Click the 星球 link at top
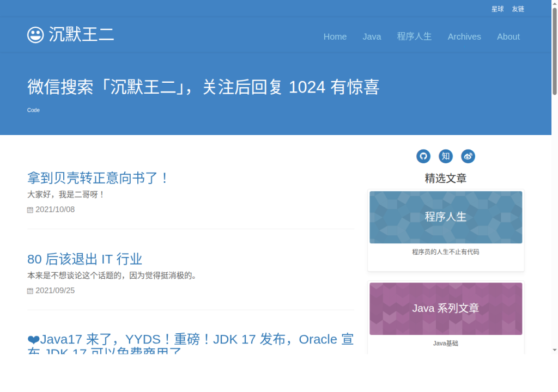Image resolution: width=558 pixels, height=392 pixels. click(x=498, y=9)
